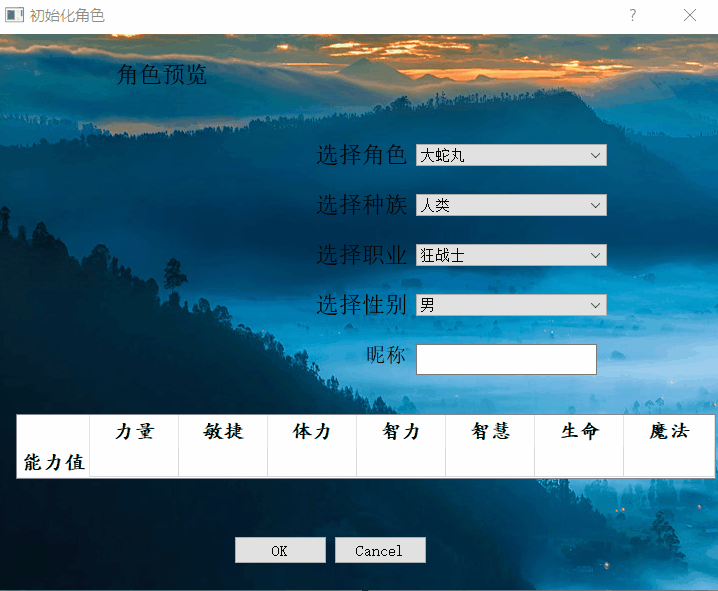Open the 选择角色 dropdown showing 大蛇丸
The image size is (718, 591).
click(x=511, y=155)
